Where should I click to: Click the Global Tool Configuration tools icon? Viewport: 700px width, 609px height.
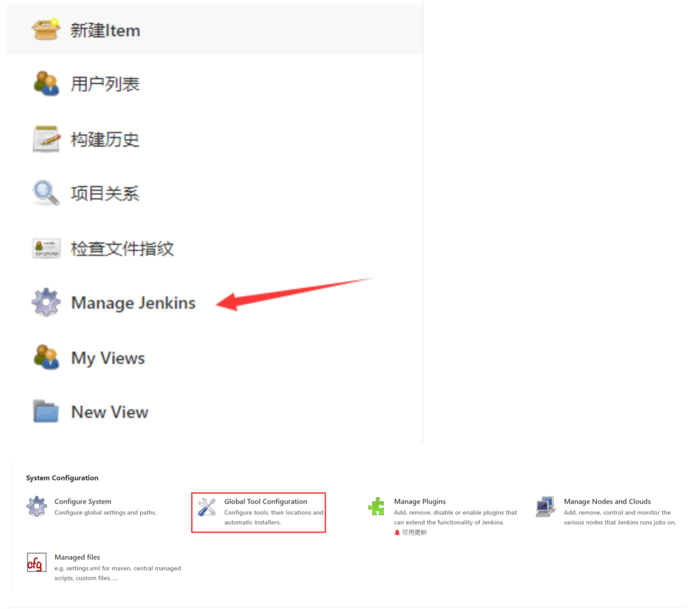(x=207, y=507)
